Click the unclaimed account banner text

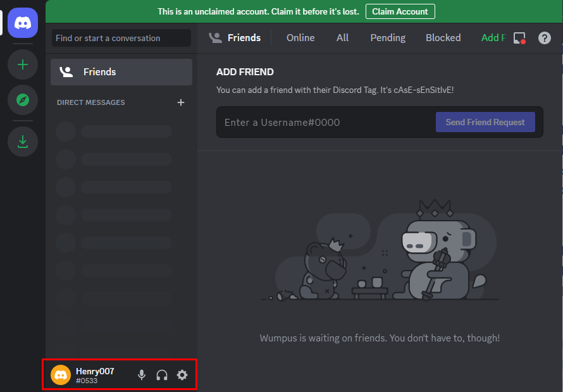[x=258, y=11]
